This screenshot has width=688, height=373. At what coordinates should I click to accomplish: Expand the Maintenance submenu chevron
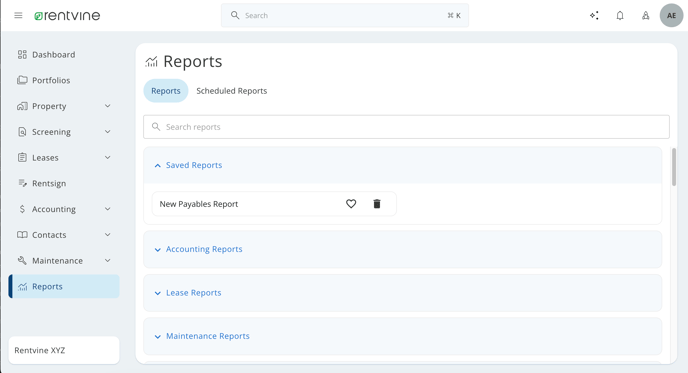point(108,261)
